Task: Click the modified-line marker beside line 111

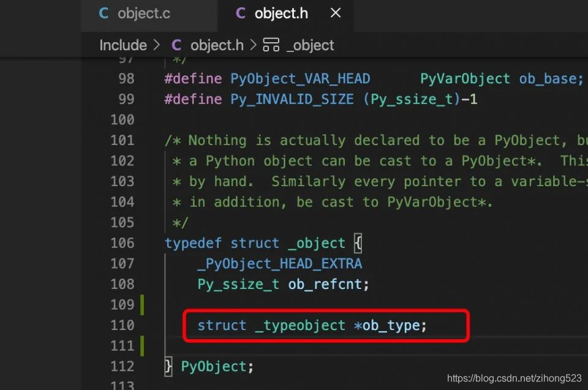Action: click(x=142, y=346)
